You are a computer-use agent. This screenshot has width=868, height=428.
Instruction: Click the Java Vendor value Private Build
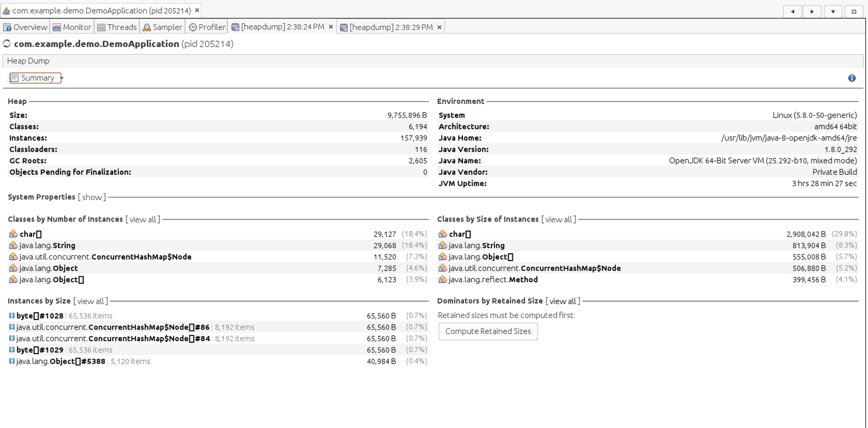coord(834,172)
